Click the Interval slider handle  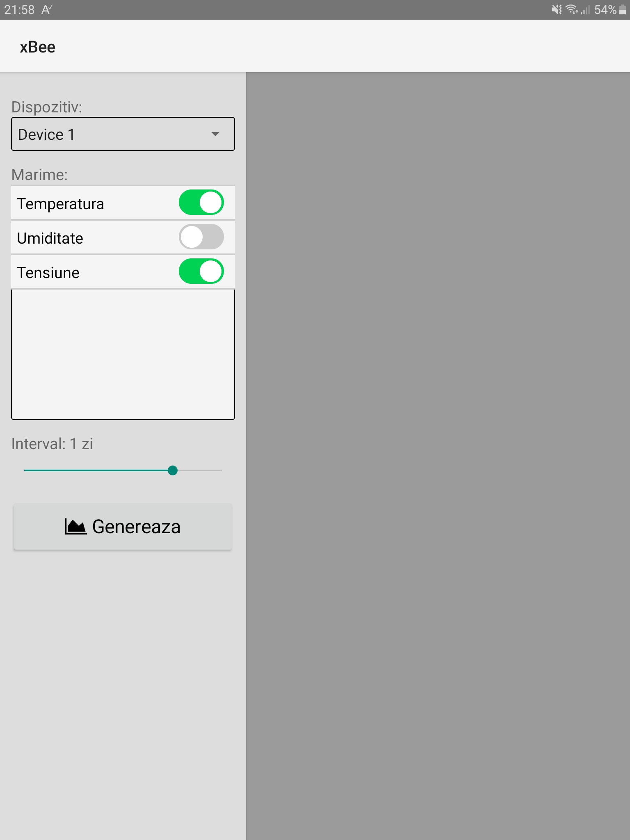pos(173,470)
